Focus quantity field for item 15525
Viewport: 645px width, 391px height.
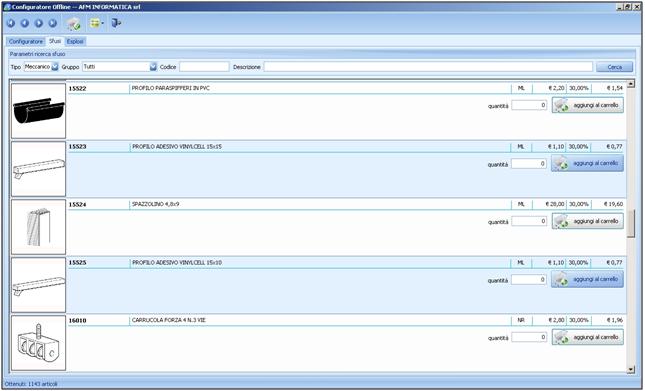tap(529, 280)
